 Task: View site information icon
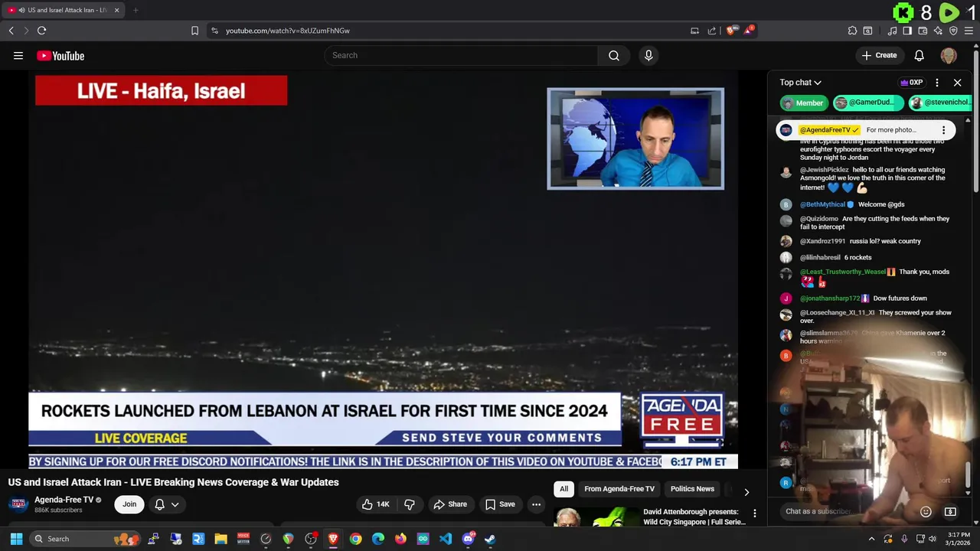pyautogui.click(x=214, y=31)
